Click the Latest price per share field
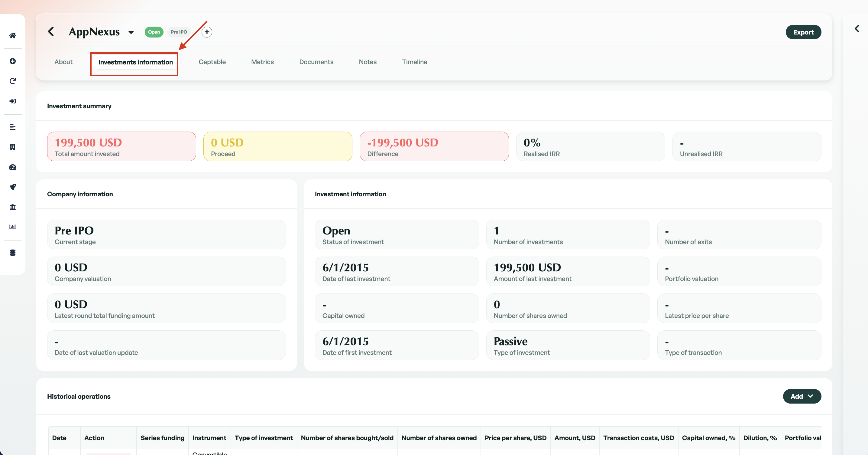868x455 pixels. pos(739,308)
